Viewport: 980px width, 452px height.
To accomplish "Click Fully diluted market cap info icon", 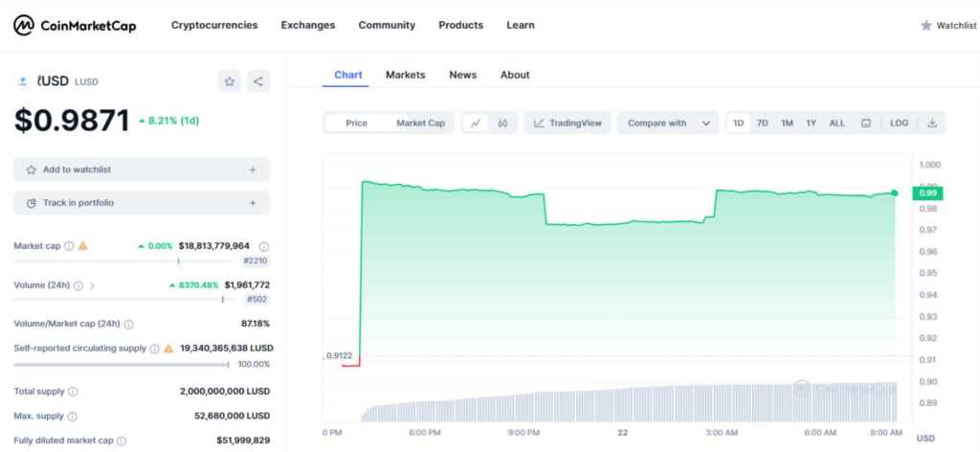I will click(122, 441).
